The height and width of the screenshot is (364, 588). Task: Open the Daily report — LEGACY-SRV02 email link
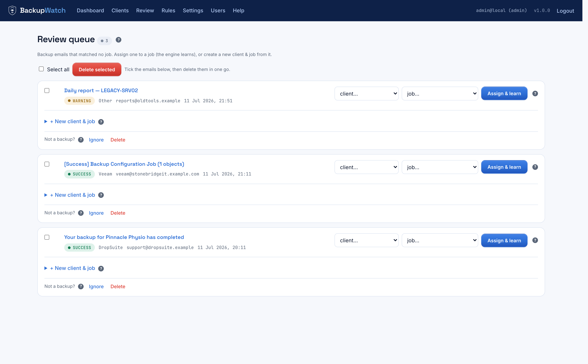(101, 91)
